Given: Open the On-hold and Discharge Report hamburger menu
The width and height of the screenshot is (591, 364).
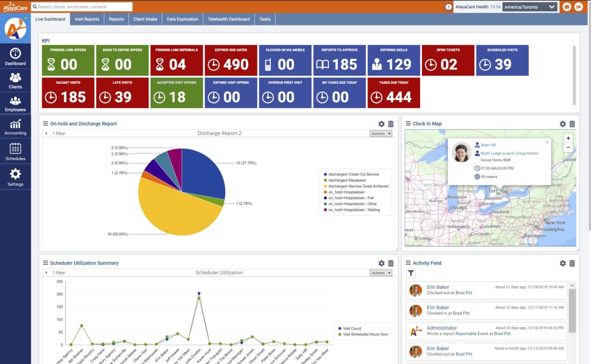Looking at the screenshot, I should click(45, 124).
